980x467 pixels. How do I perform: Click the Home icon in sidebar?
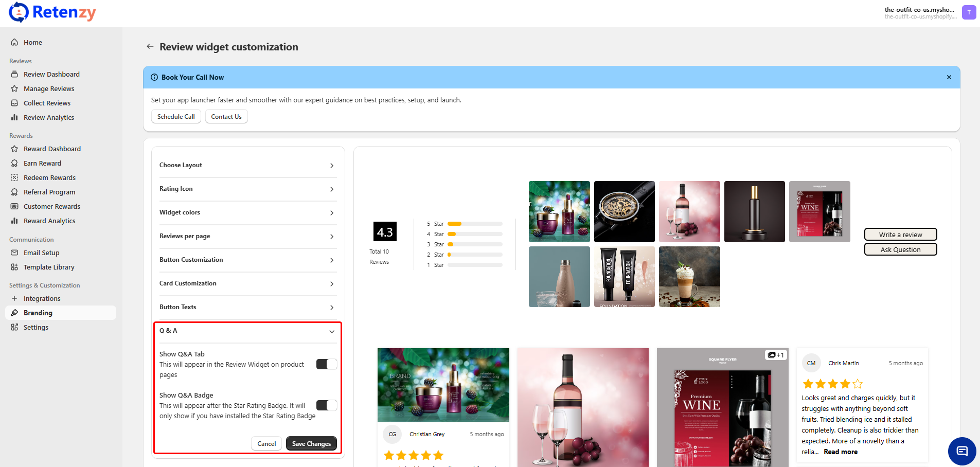coord(14,42)
